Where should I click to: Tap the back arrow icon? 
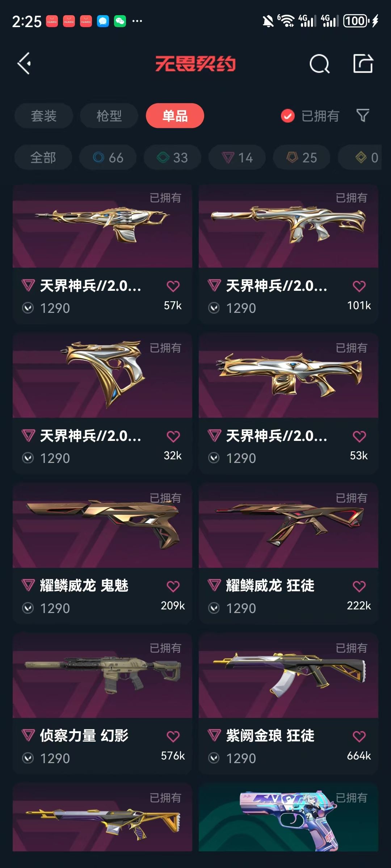coord(24,64)
